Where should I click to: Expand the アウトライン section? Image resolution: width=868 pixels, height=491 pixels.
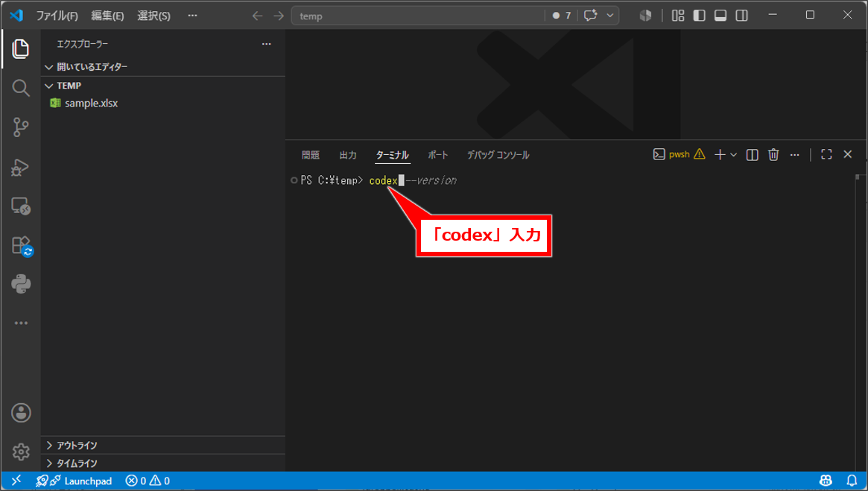pyautogui.click(x=163, y=445)
